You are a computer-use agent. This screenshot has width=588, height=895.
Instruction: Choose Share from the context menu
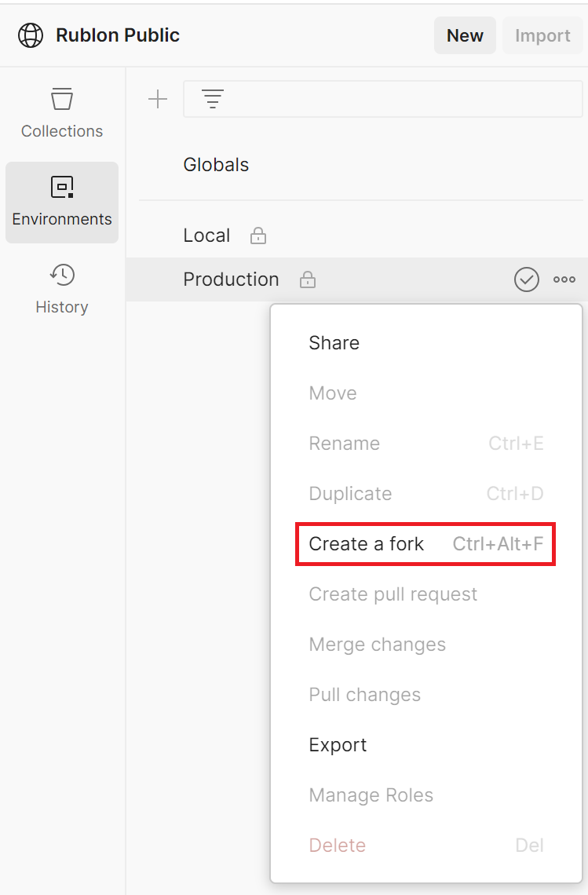click(x=334, y=343)
